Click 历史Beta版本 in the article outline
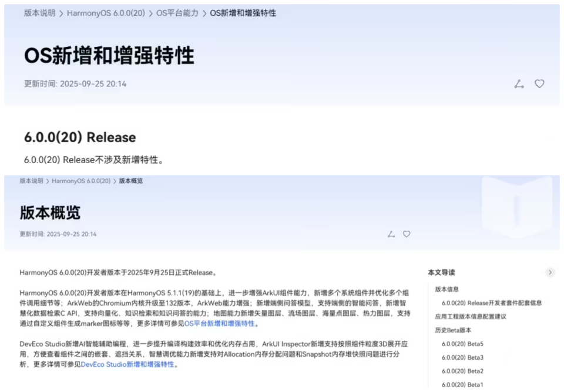The width and height of the screenshot is (564, 392). 453,330
